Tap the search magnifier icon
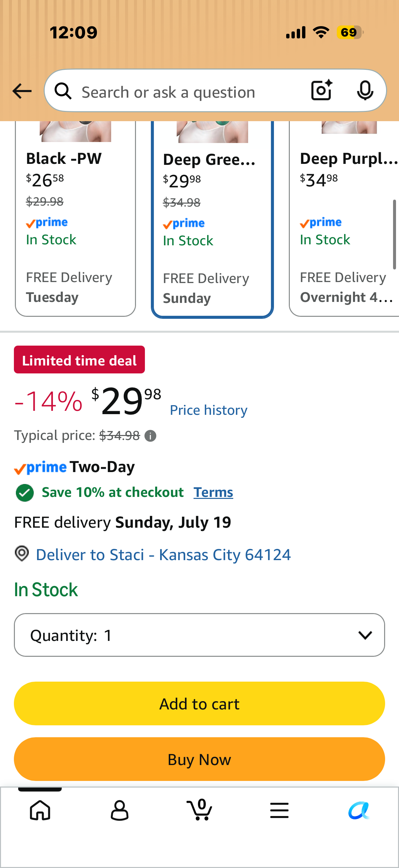The image size is (399, 868). click(x=63, y=91)
